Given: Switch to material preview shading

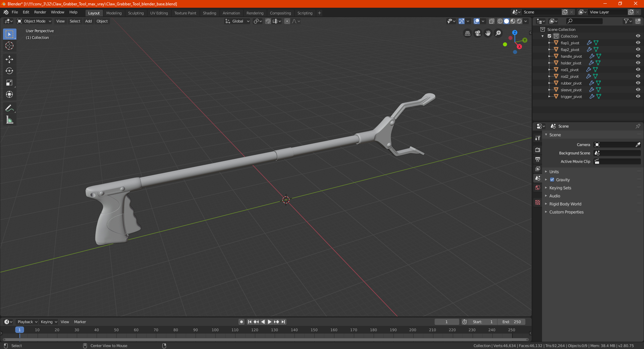Looking at the screenshot, I should pyautogui.click(x=513, y=21).
